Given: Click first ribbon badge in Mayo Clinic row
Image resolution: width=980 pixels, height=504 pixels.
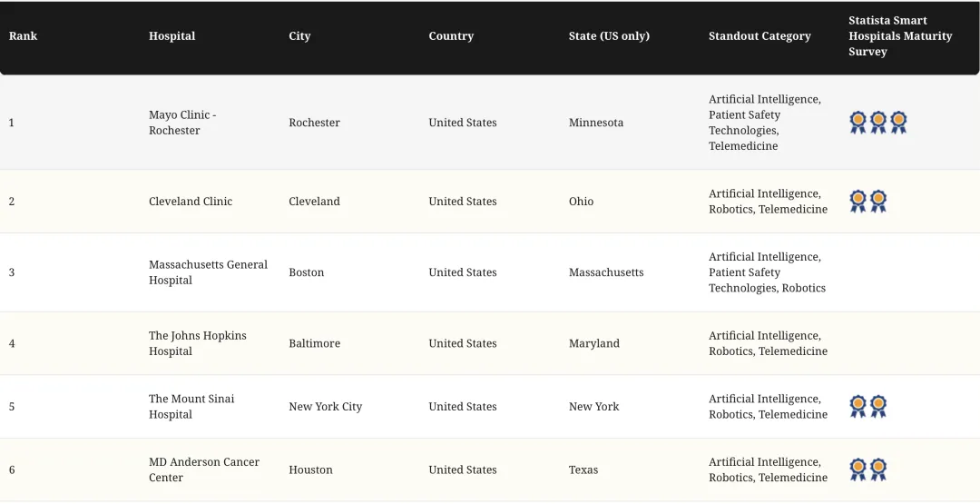Looking at the screenshot, I should (x=858, y=123).
